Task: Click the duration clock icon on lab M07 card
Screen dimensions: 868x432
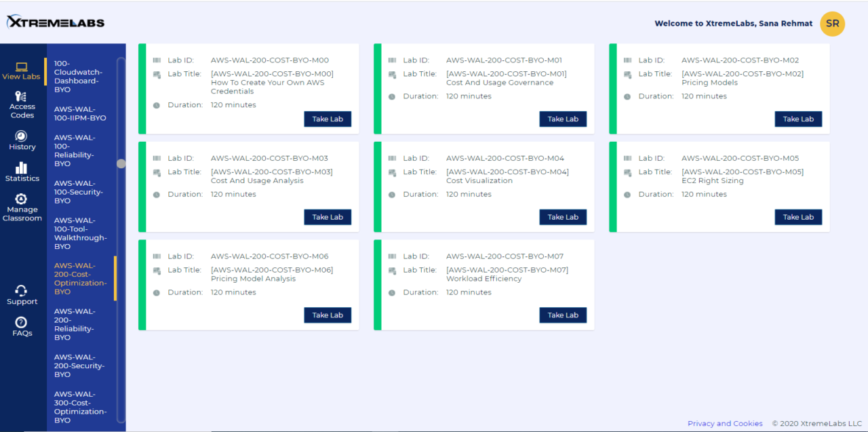Action: [x=392, y=292]
